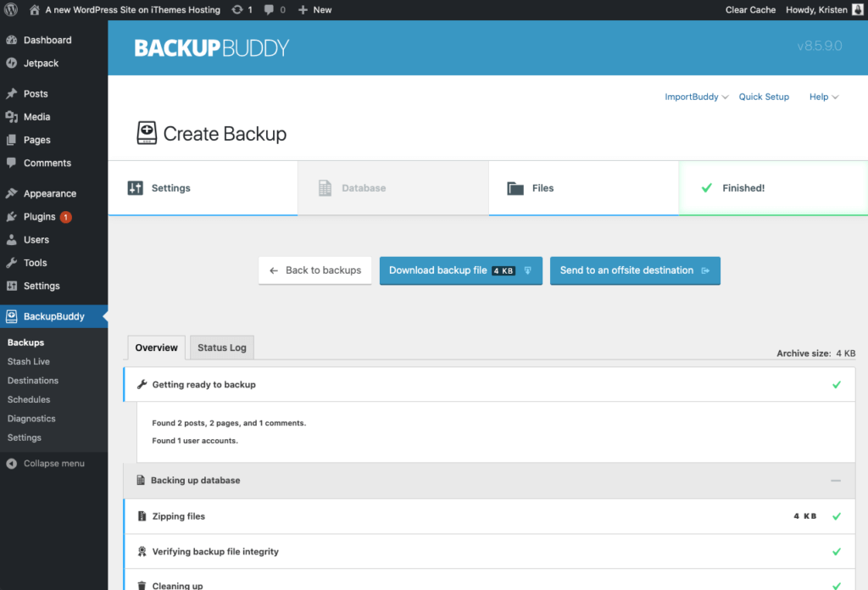Viewport: 868px width, 590px height.
Task: Click the BackupBuddy sidebar icon
Action: tap(12, 316)
